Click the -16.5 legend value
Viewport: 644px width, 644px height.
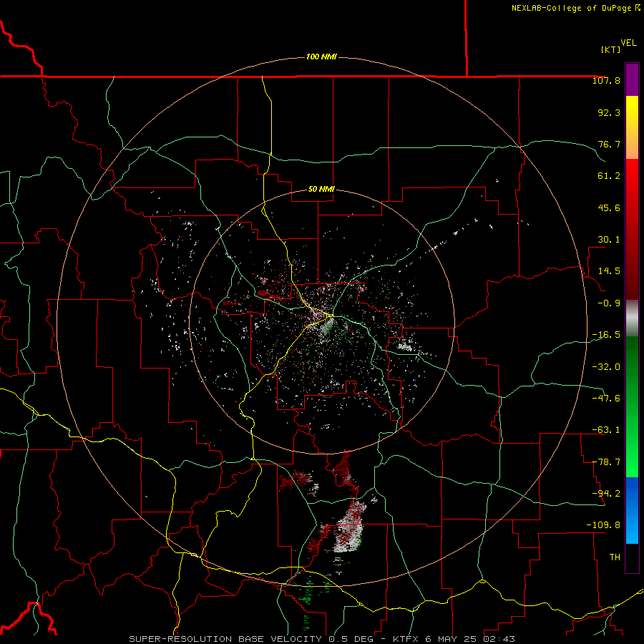tap(606, 335)
